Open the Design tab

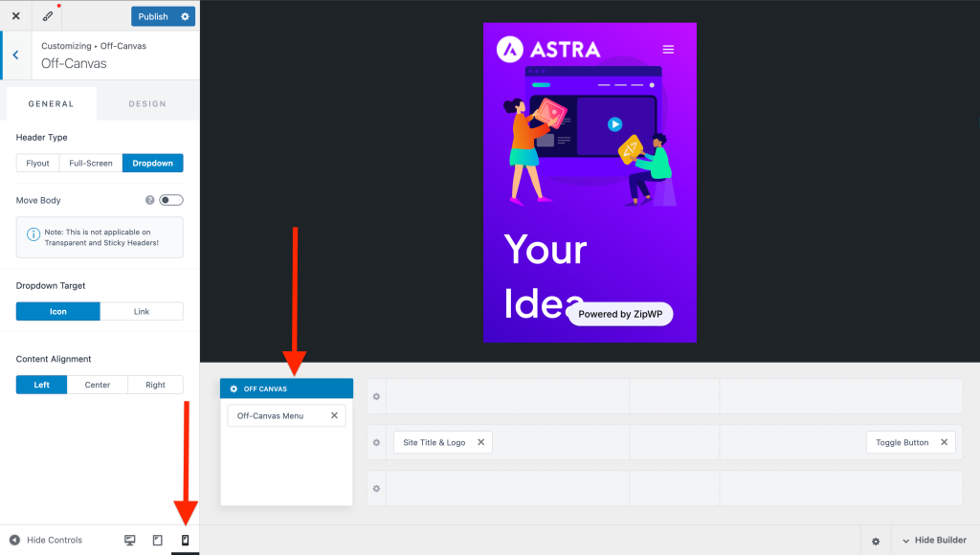click(x=147, y=103)
